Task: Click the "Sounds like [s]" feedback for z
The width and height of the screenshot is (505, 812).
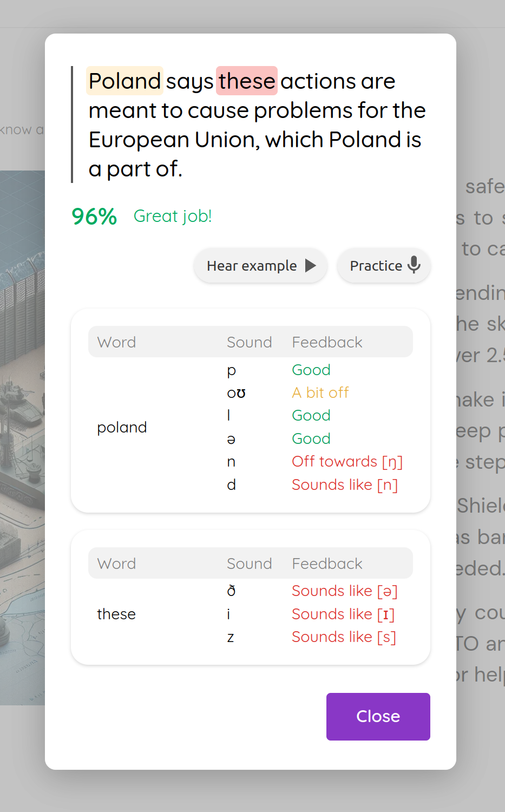Action: [344, 637]
